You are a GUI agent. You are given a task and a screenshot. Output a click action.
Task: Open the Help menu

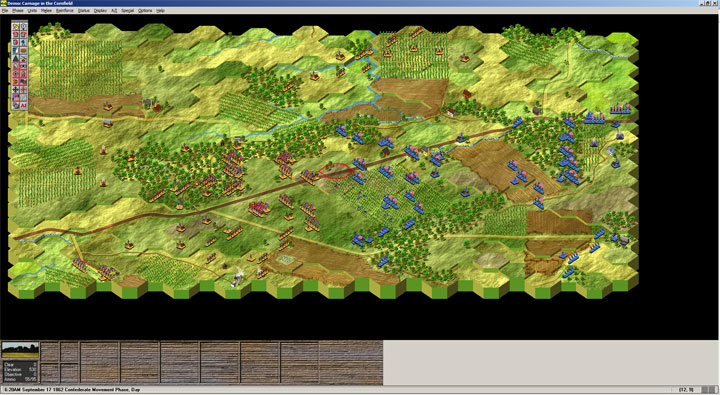[160, 10]
